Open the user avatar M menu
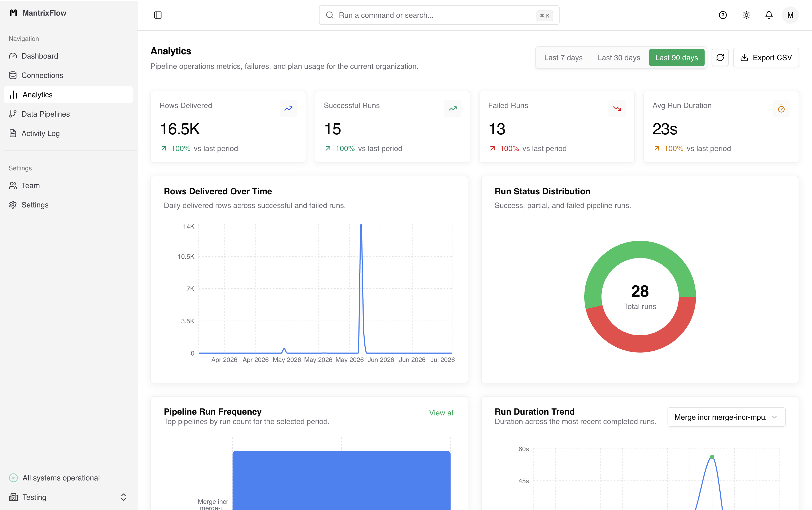The image size is (812, 510). pyautogui.click(x=790, y=15)
